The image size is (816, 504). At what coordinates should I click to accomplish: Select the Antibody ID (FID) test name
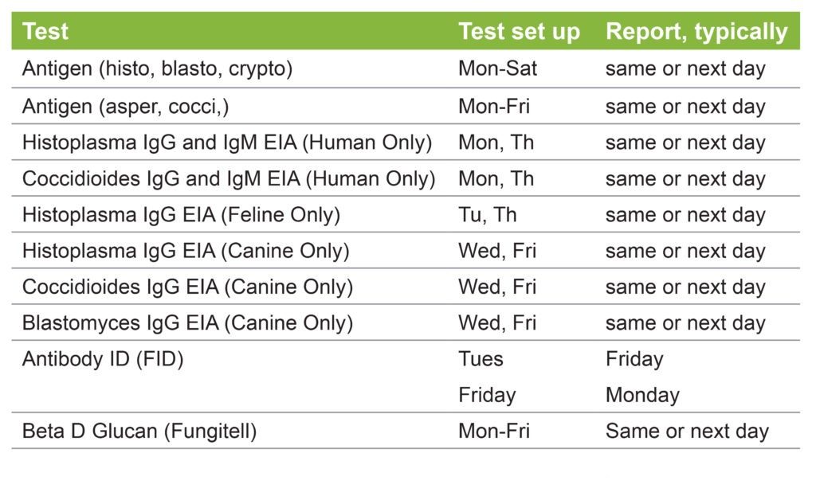tap(103, 359)
